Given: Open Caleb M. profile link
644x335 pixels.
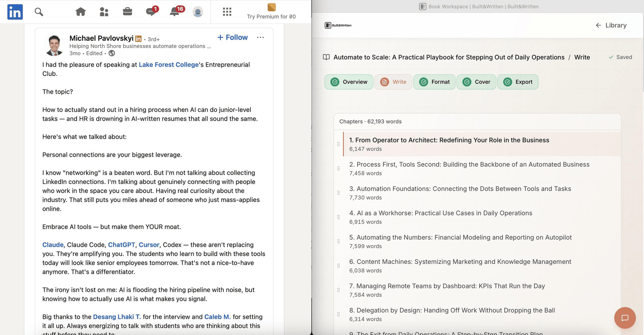Looking at the screenshot, I should tap(217, 317).
